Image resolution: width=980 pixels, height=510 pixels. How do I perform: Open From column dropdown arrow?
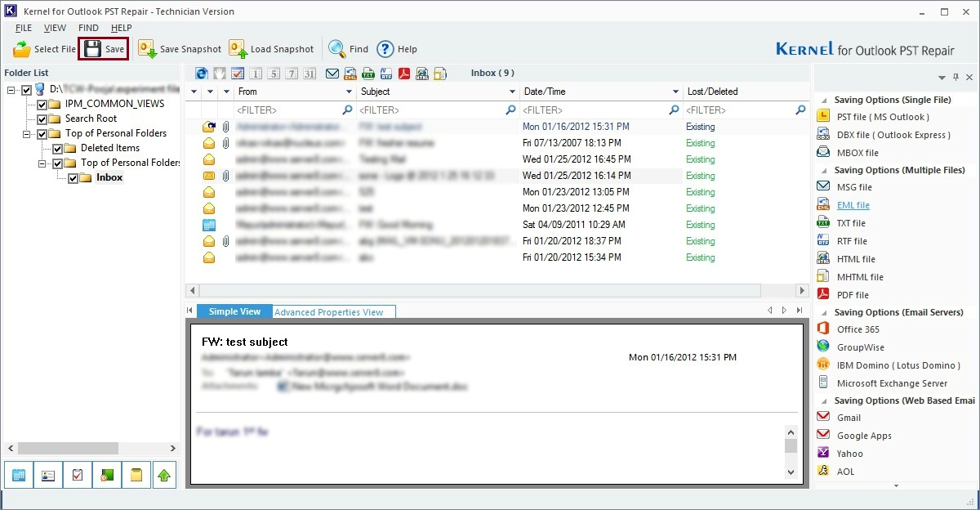tap(350, 92)
